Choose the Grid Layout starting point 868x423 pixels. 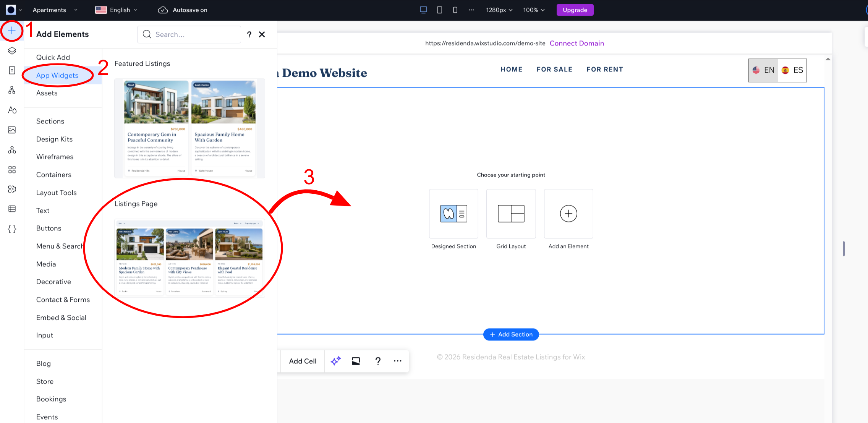pyautogui.click(x=511, y=214)
